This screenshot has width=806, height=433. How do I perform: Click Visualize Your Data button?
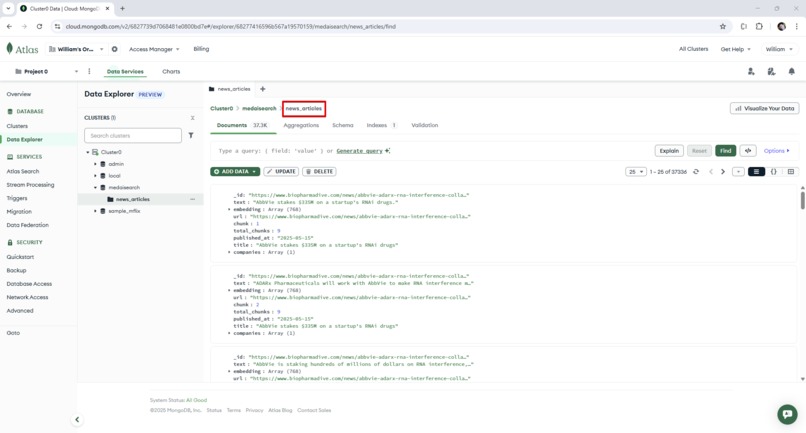[764, 109]
